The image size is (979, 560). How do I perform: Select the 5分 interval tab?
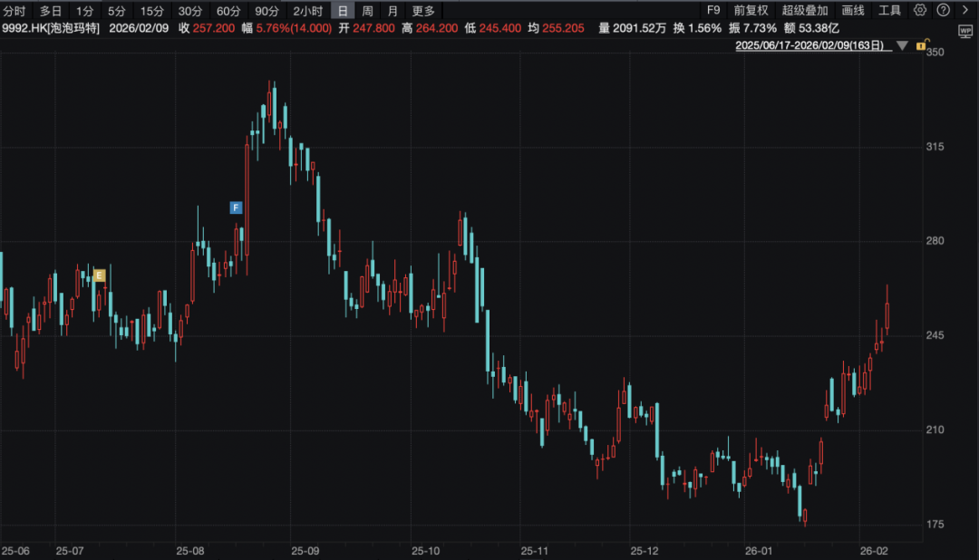point(117,11)
